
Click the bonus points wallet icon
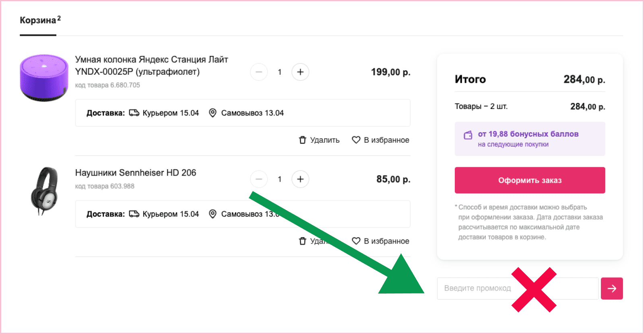coord(468,135)
